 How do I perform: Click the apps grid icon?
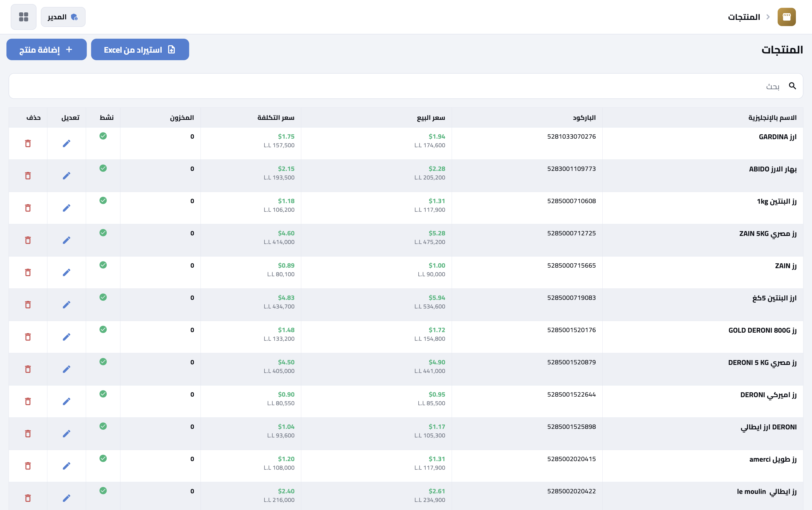tap(23, 17)
